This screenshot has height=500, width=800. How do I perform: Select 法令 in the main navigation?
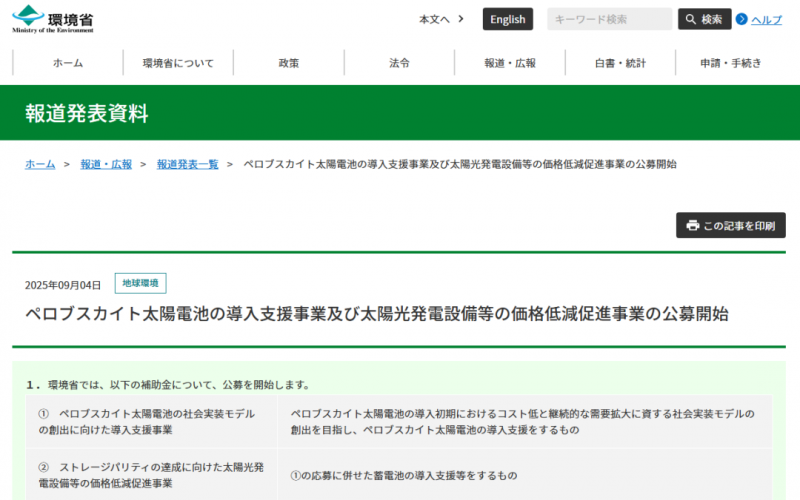pos(399,63)
